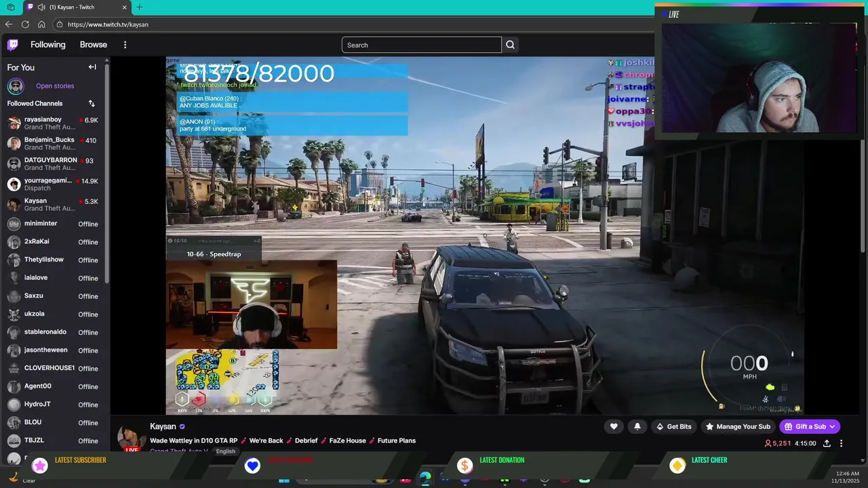The width and height of the screenshot is (868, 488).
Task: Click the Get Bits button
Action: tap(674, 426)
